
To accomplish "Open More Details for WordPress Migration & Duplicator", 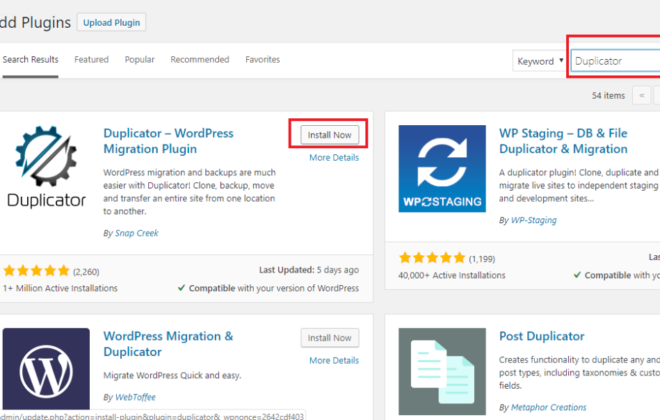I will (x=334, y=360).
